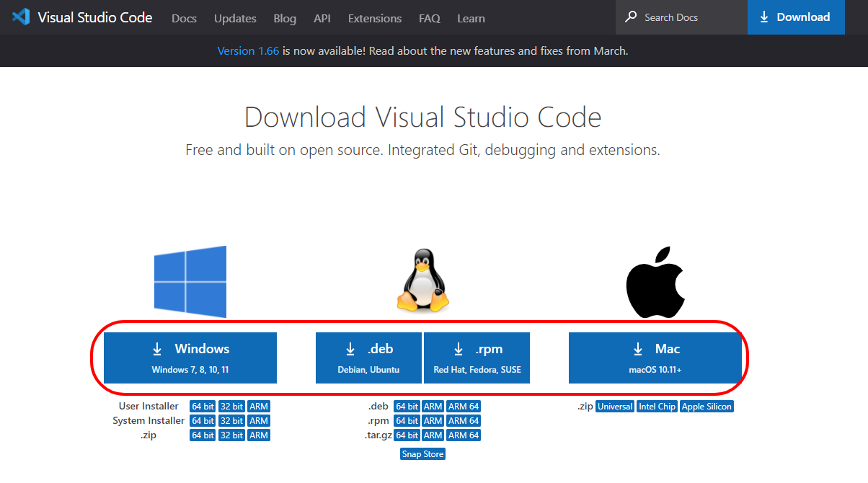Get the .tar.gz ARM 64 build
Image resolution: width=868 pixels, height=483 pixels.
pos(464,435)
